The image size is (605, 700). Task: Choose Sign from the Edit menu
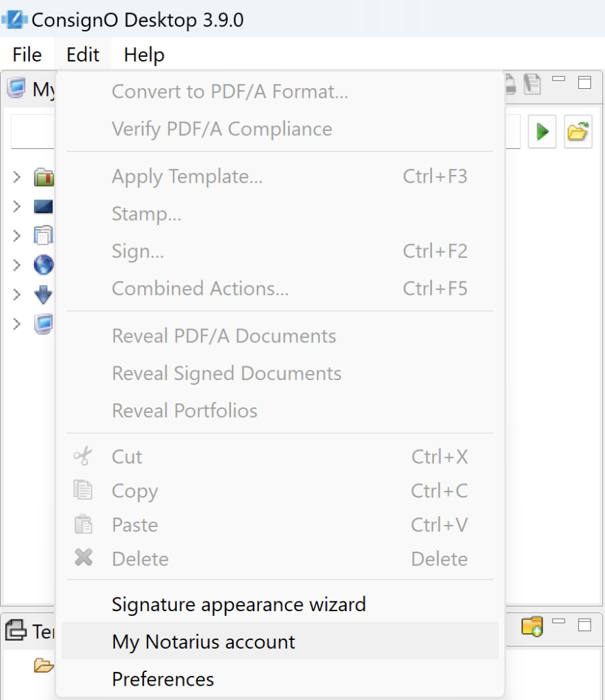pyautogui.click(x=138, y=251)
